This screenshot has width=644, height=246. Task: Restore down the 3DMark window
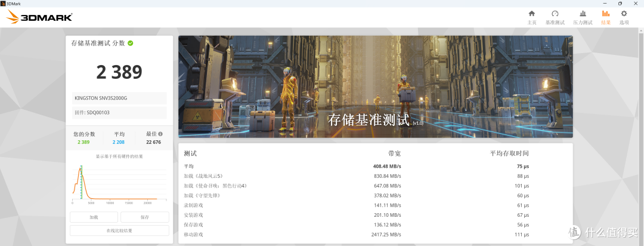coord(620,4)
